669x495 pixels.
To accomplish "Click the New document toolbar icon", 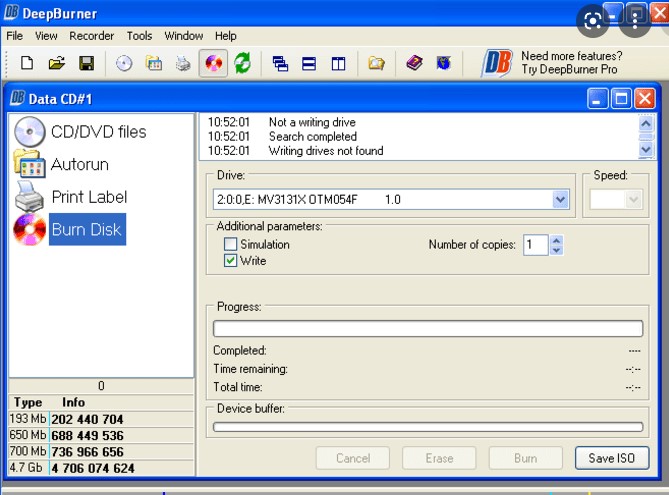I will click(27, 63).
